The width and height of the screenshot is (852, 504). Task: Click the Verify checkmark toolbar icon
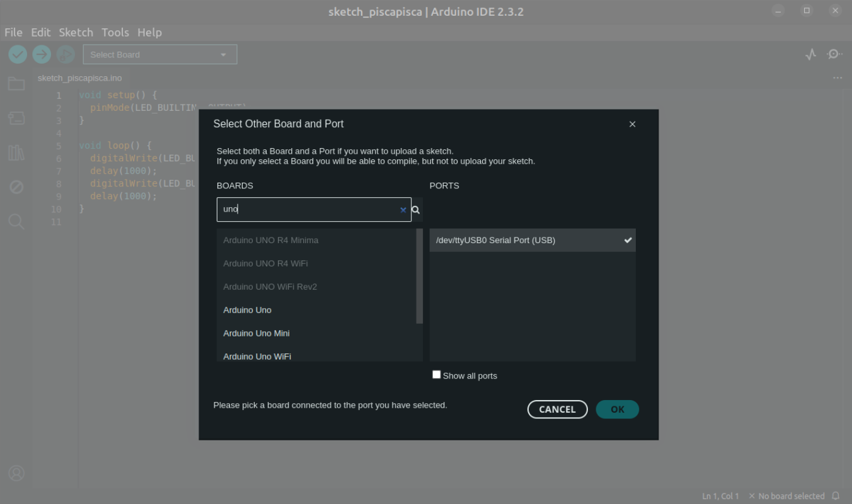pos(18,55)
